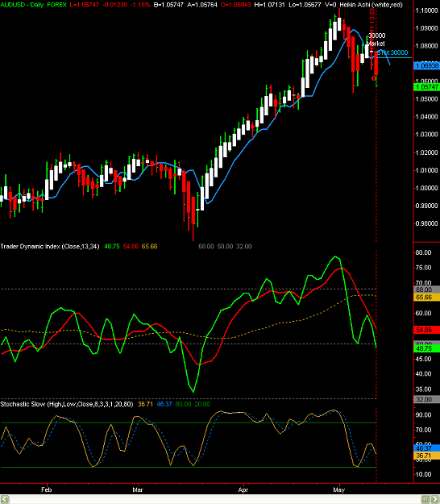This screenshot has width=440, height=504.
Task: Click the gray 68.00 level axis tag
Action: 427,289
